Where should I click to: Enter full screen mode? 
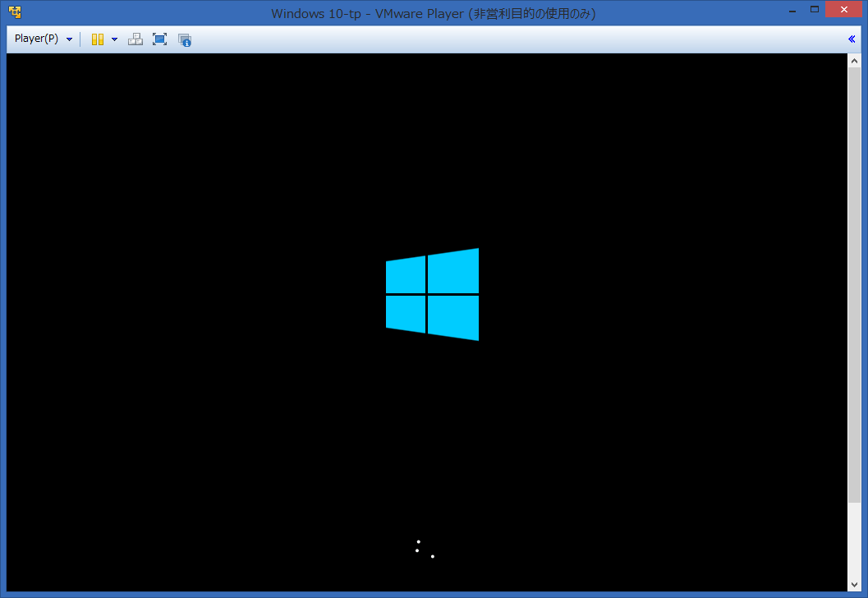pyautogui.click(x=159, y=39)
